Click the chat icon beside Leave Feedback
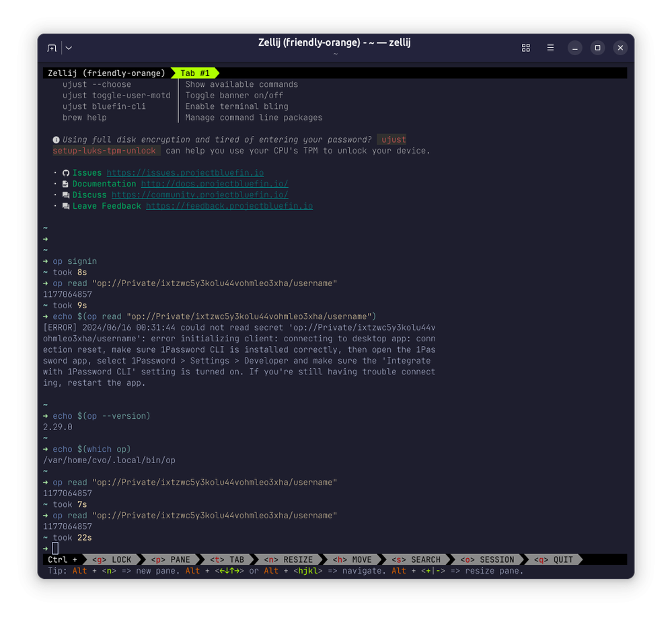672x620 pixels. click(65, 206)
